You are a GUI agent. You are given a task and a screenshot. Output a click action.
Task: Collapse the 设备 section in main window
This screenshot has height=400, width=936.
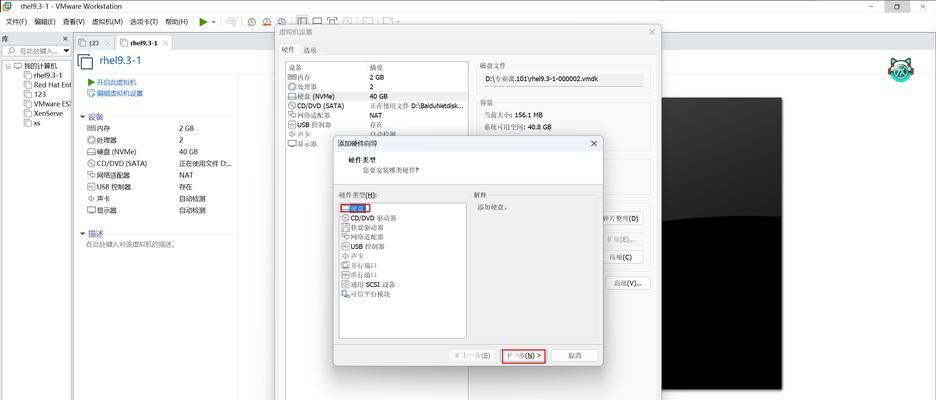[82, 117]
